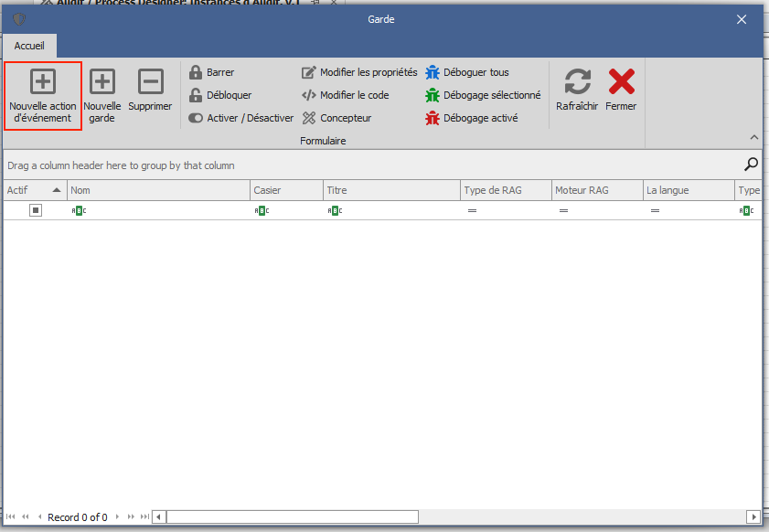
Task: Launch the Concepteur designer
Action: pos(336,118)
